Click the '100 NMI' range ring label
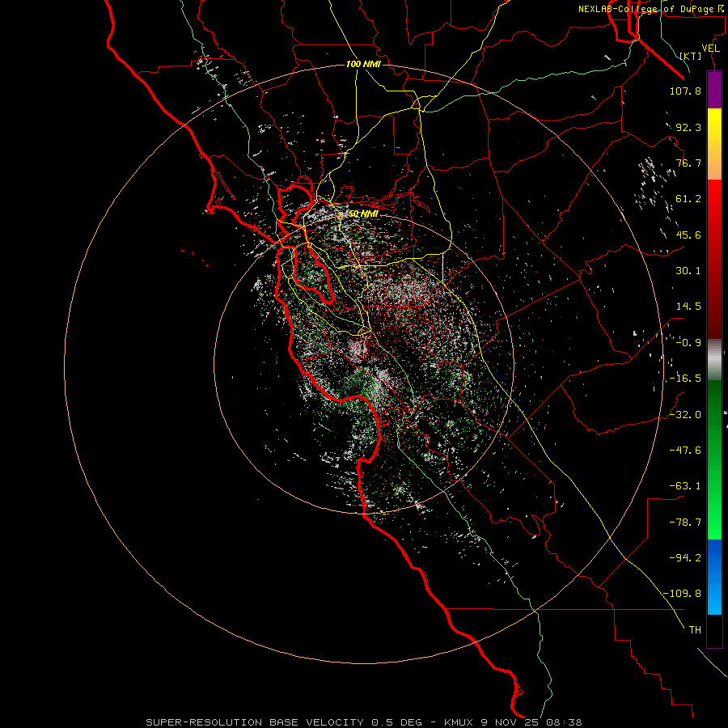 click(363, 64)
